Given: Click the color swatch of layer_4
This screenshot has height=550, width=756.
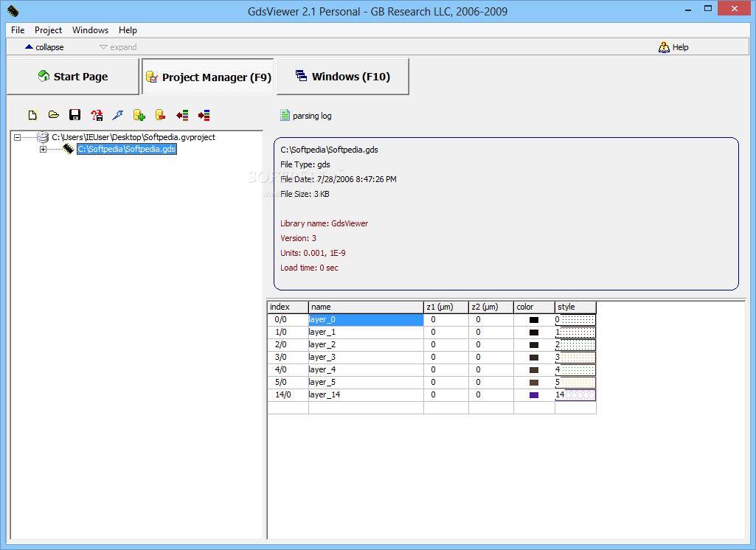Looking at the screenshot, I should click(534, 370).
